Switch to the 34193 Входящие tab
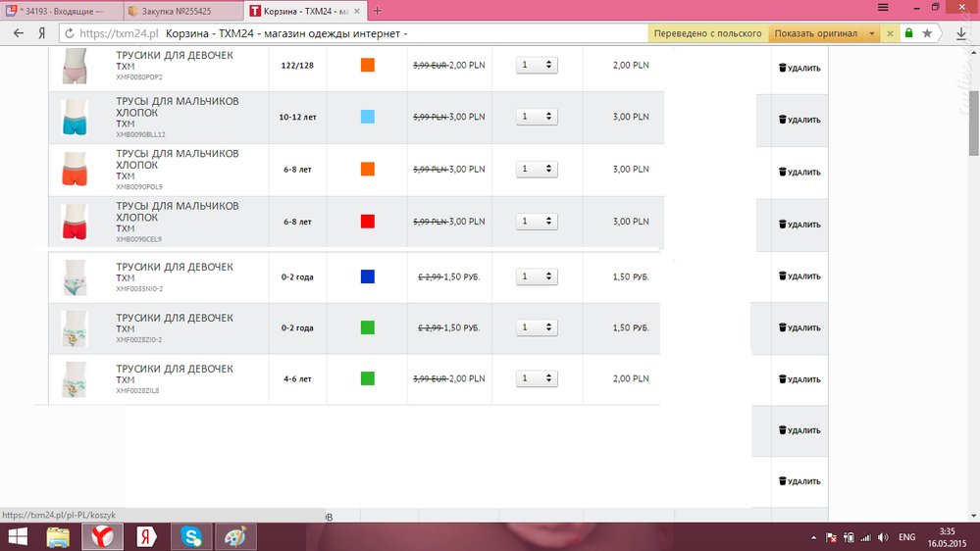This screenshot has height=551, width=980. (x=61, y=11)
